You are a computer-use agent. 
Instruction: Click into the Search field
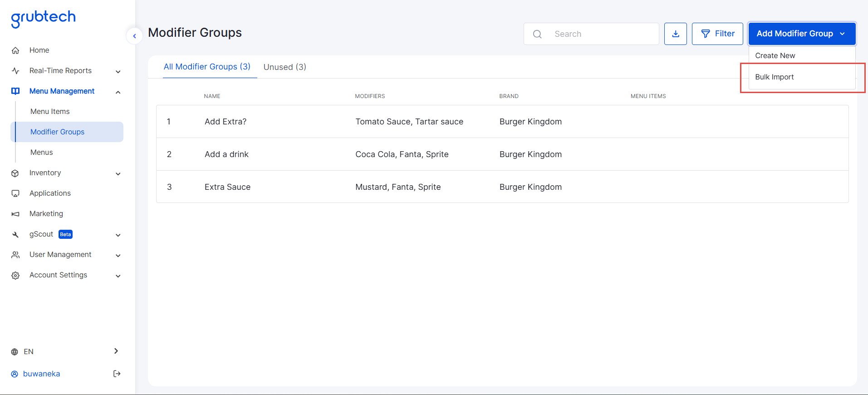tap(591, 34)
